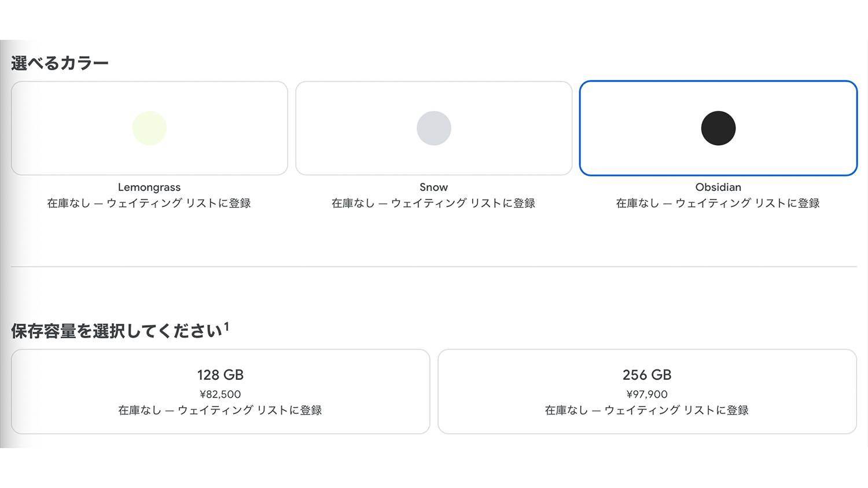Select the 128 GB storage title
The width and height of the screenshot is (868, 488).
click(x=220, y=375)
